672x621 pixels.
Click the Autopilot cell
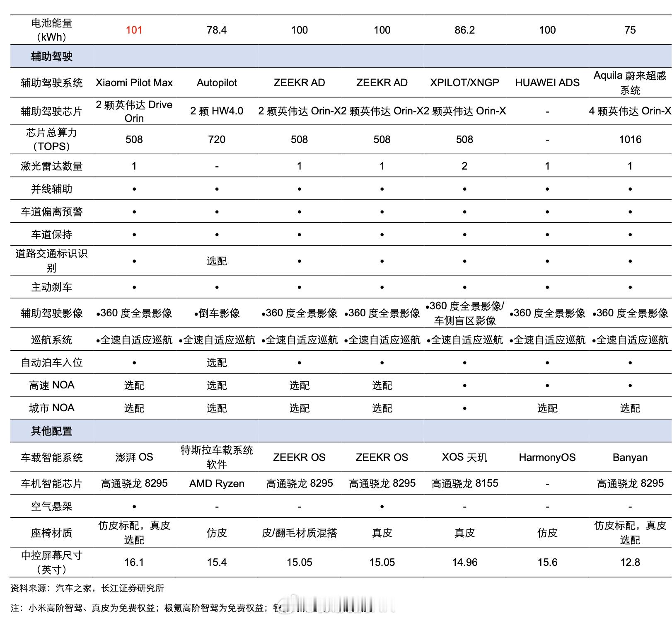[217, 83]
